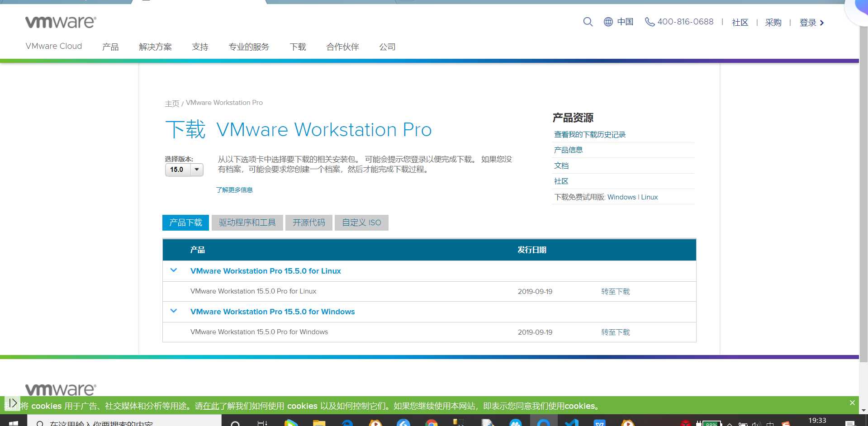Open the VMware Cloud menu

54,46
